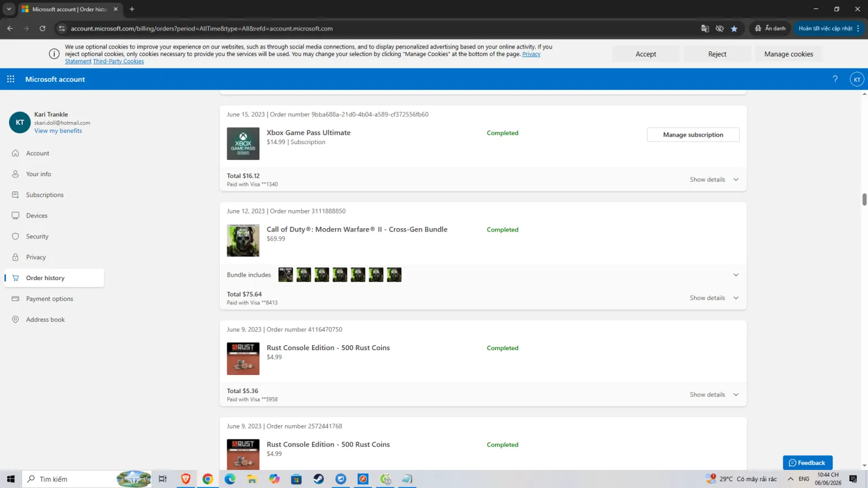
Task: Open Steam from the taskbar
Action: coord(319,479)
